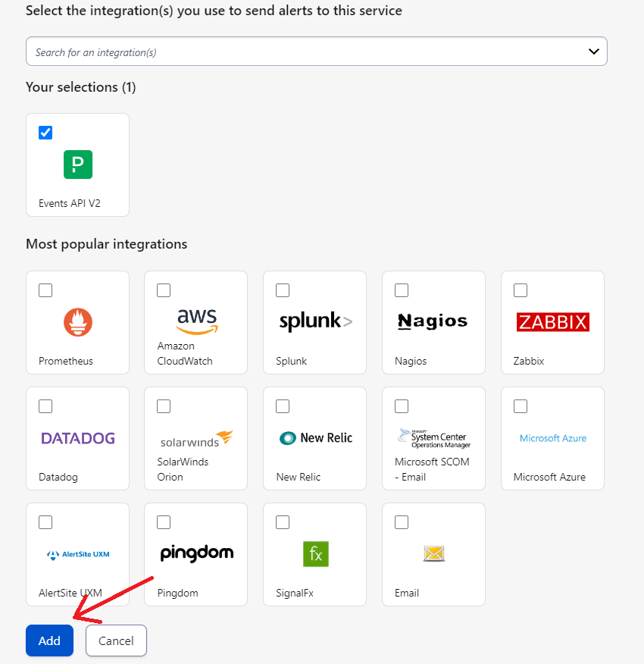Click the New Relic integration logo
The width and height of the screenshot is (644, 664).
coord(314,437)
